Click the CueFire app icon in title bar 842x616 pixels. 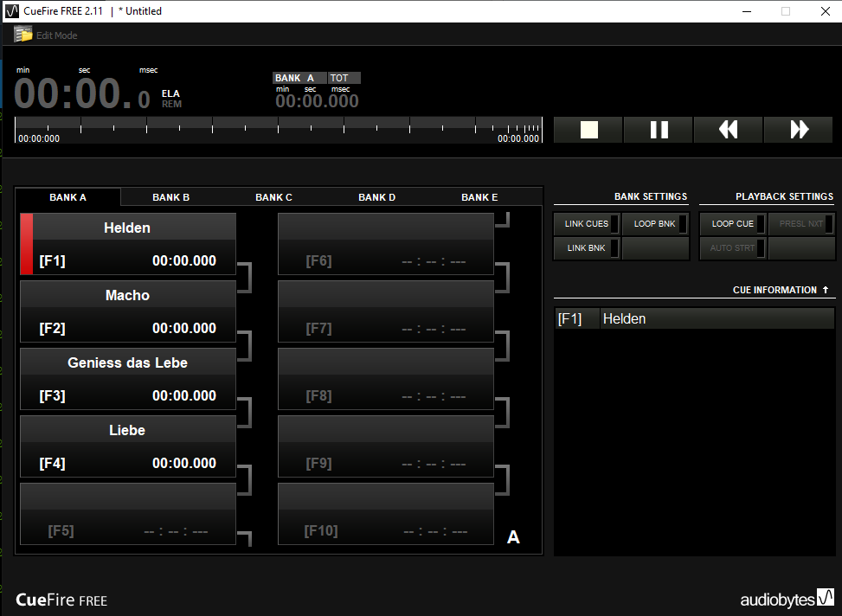pos(12,10)
